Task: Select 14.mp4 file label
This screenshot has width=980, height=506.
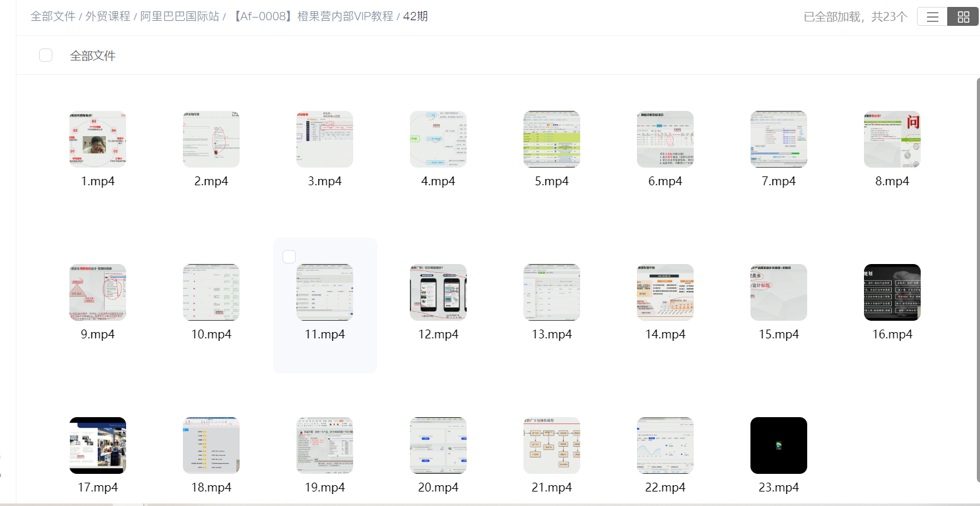Action: 665,335
